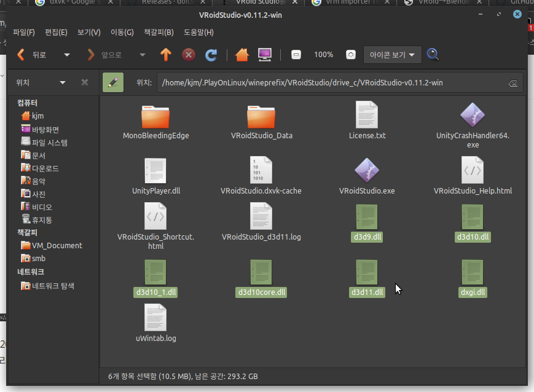The width and height of the screenshot is (534, 392).
Task: Switch to the VRoid Studio browser tab behind
Action: (x=260, y=2)
